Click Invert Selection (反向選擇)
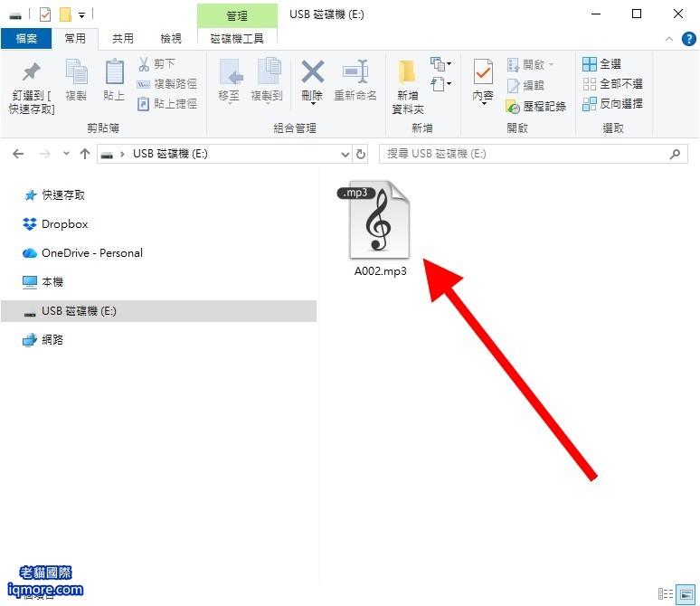 point(612,104)
